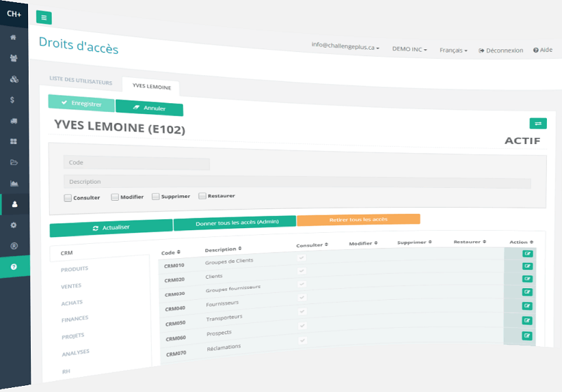Select the PRODUITS module tab
The image size is (562, 392).
pos(75,269)
